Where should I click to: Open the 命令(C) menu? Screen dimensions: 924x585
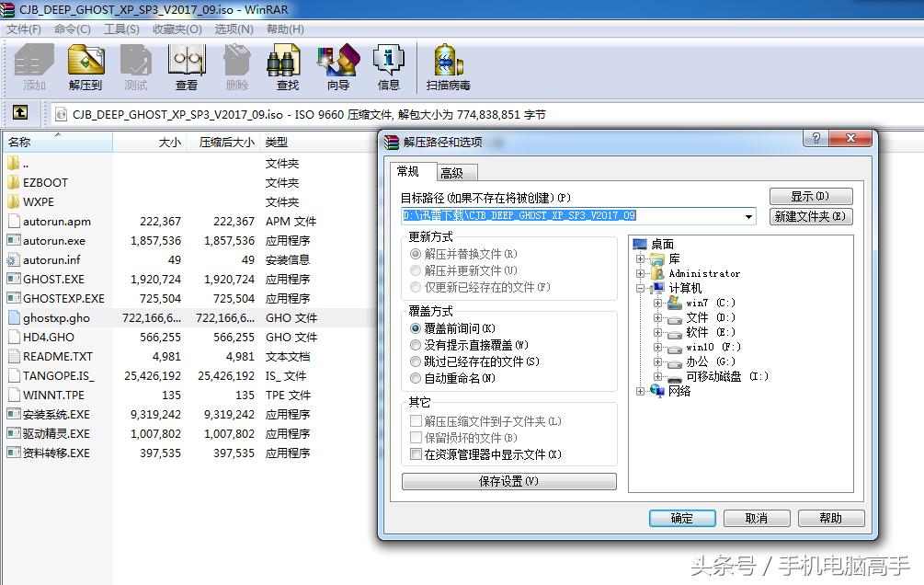click(73, 29)
